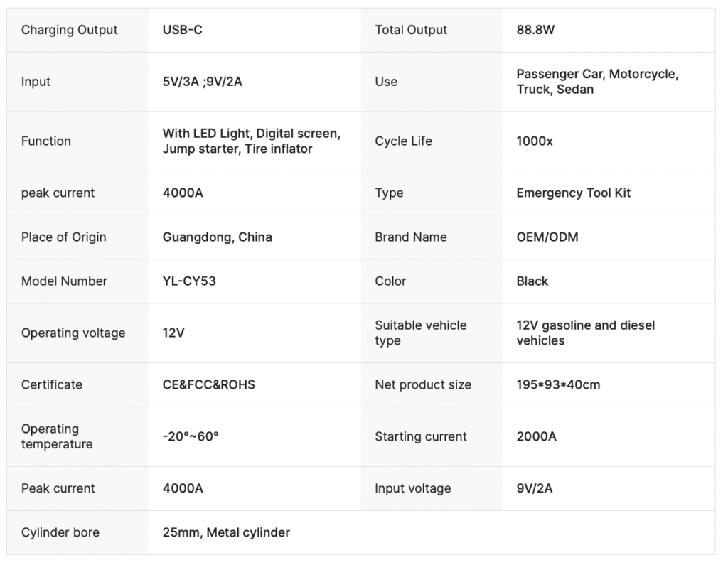The width and height of the screenshot is (728, 565).
Task: Click the '88.8W' total output value
Action: (x=535, y=30)
